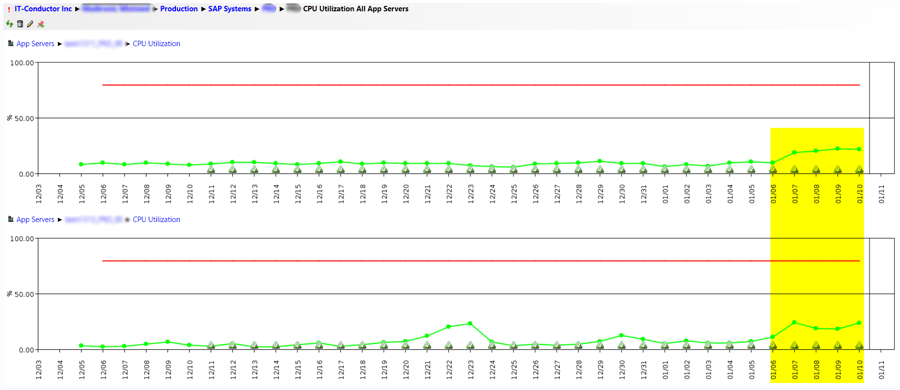Click the 'CPU Utilization All App Servers' title text
Screen dimensions: 900x390
(x=356, y=9)
